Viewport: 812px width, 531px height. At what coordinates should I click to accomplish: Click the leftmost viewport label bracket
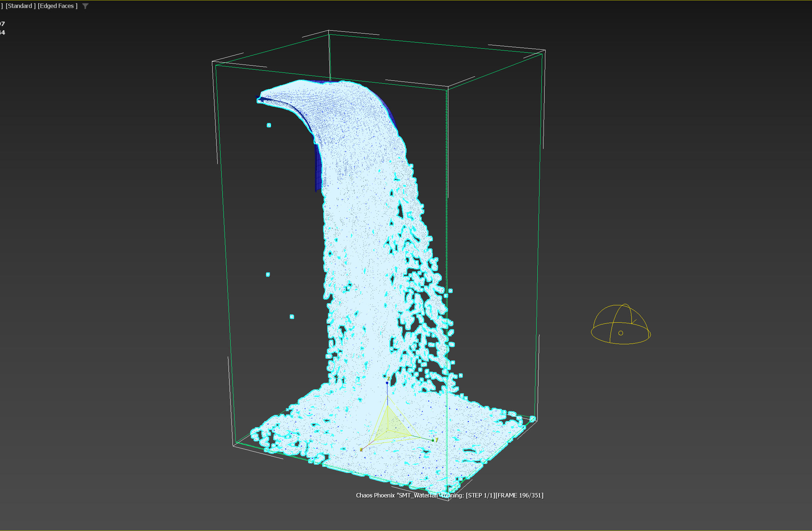point(1,6)
